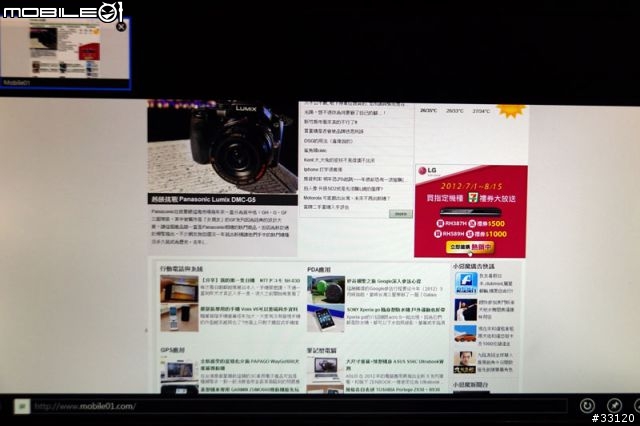Click the 7-Eleven logo in LG ad
Image resolution: width=640 pixels, height=426 pixels.
click(473, 198)
